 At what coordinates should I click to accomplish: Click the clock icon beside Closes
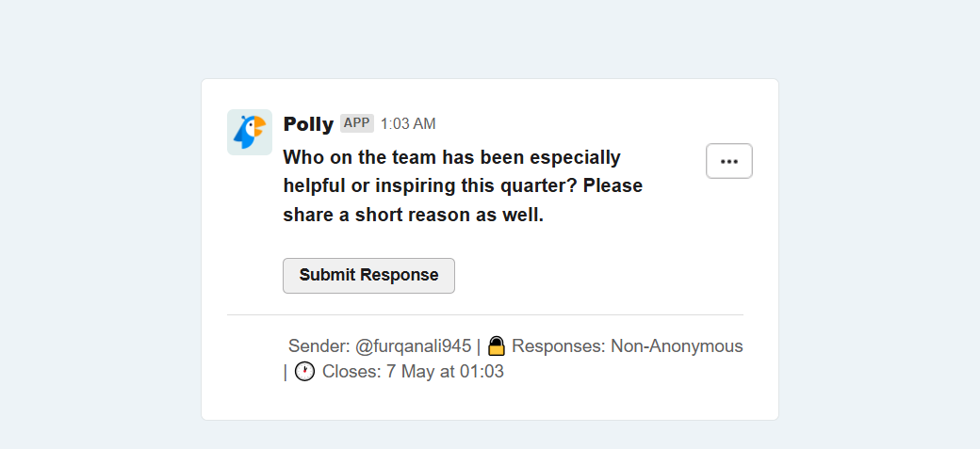pyautogui.click(x=304, y=372)
